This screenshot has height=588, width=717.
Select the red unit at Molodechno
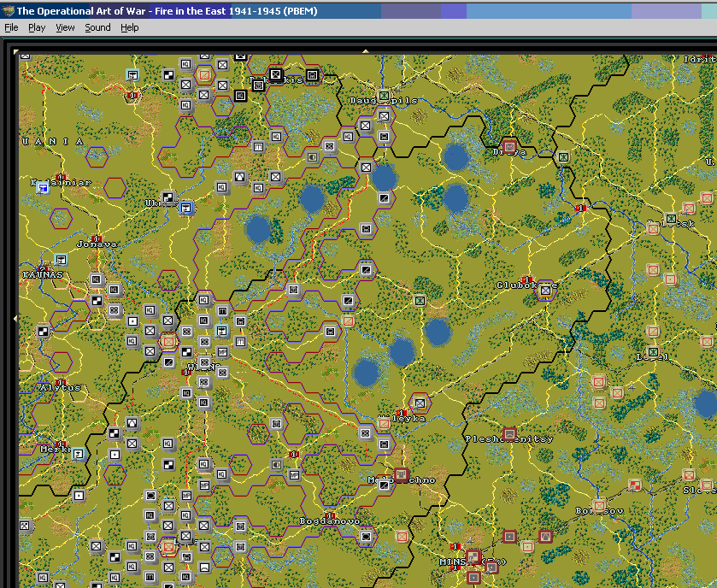(401, 475)
